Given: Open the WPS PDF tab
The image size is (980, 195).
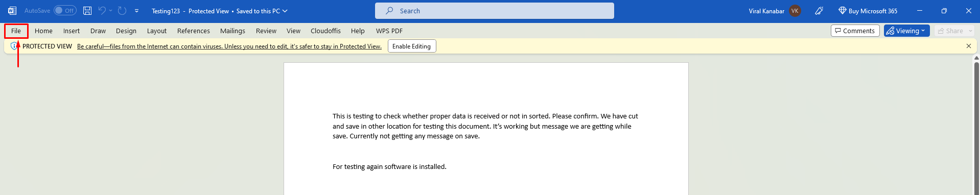Looking at the screenshot, I should [389, 31].
